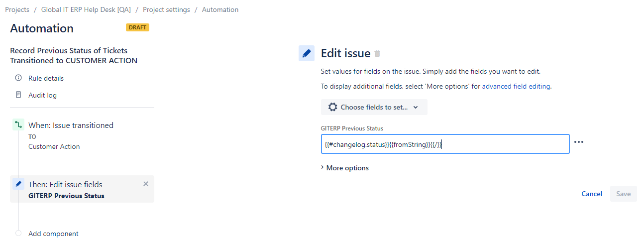644x245 pixels.
Task: Open advanced field editing link
Action: point(516,86)
